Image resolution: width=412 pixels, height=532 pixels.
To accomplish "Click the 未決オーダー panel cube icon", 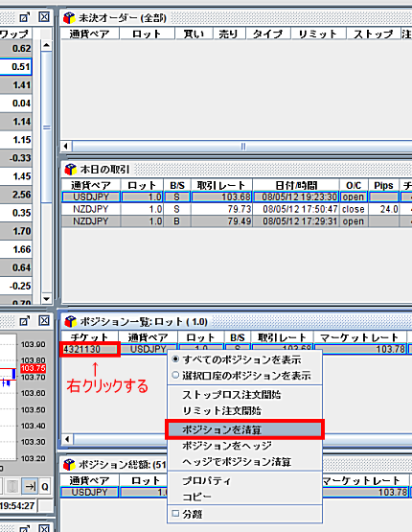I will 69,18.
